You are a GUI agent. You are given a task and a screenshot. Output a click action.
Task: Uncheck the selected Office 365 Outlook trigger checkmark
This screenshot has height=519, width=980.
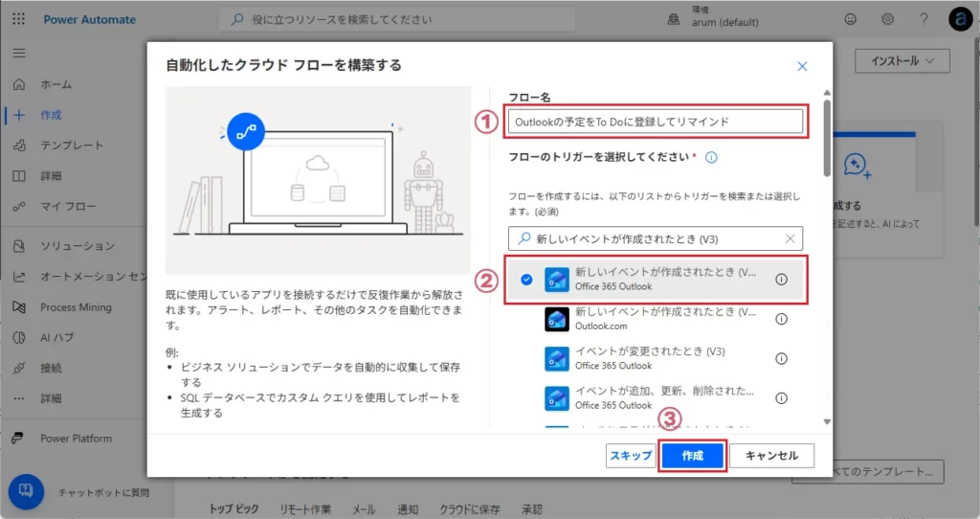[x=527, y=280]
